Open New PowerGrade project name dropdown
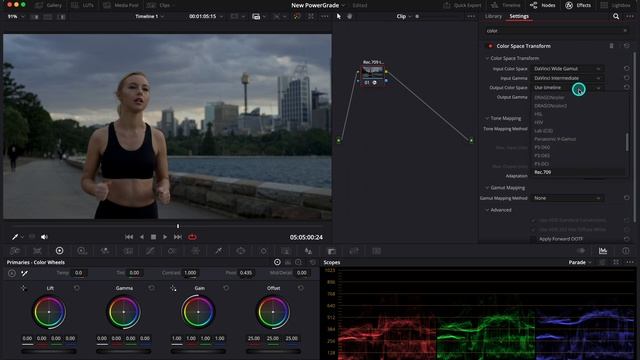The height and width of the screenshot is (360, 640). (x=318, y=5)
